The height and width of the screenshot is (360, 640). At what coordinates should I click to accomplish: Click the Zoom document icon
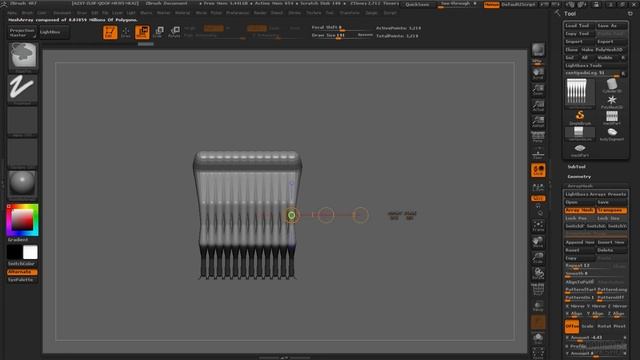point(538,90)
